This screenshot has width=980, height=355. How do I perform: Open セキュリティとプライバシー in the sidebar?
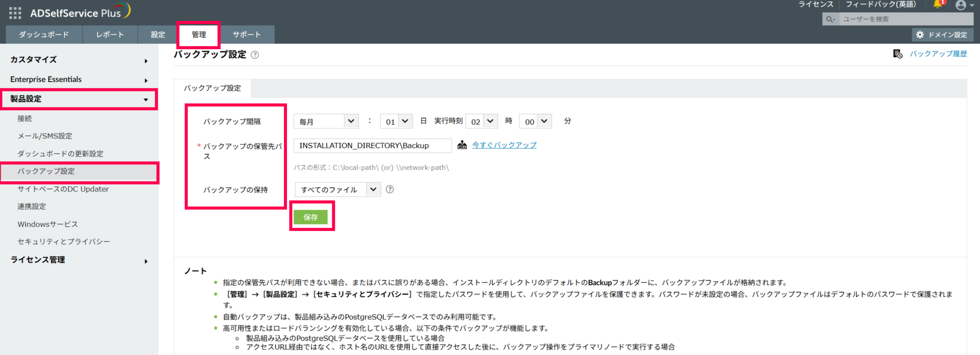pos(63,242)
